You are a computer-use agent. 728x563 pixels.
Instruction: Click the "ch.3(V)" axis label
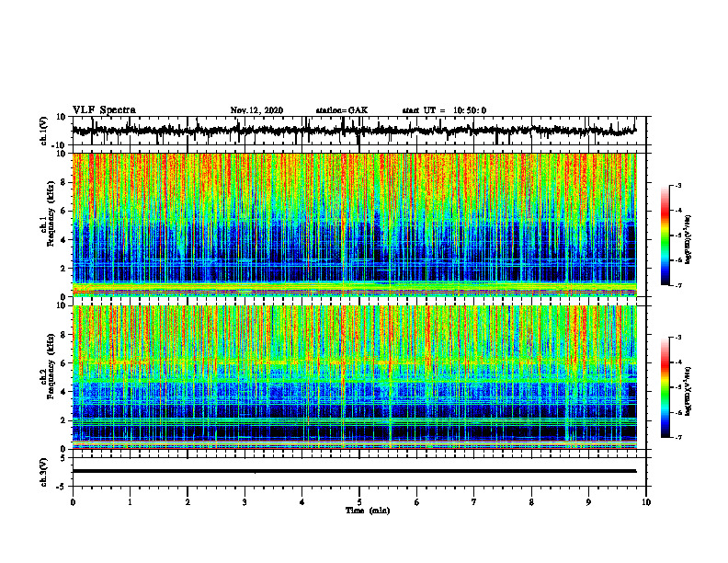[43, 472]
